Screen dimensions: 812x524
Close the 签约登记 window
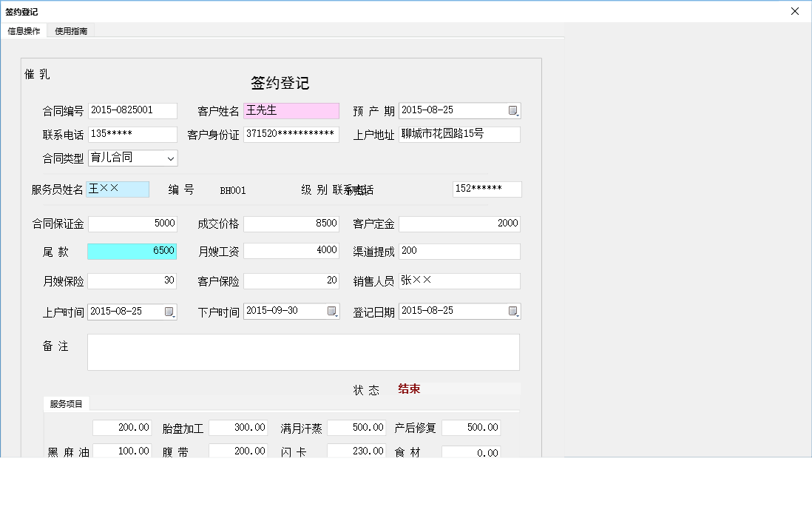795,11
